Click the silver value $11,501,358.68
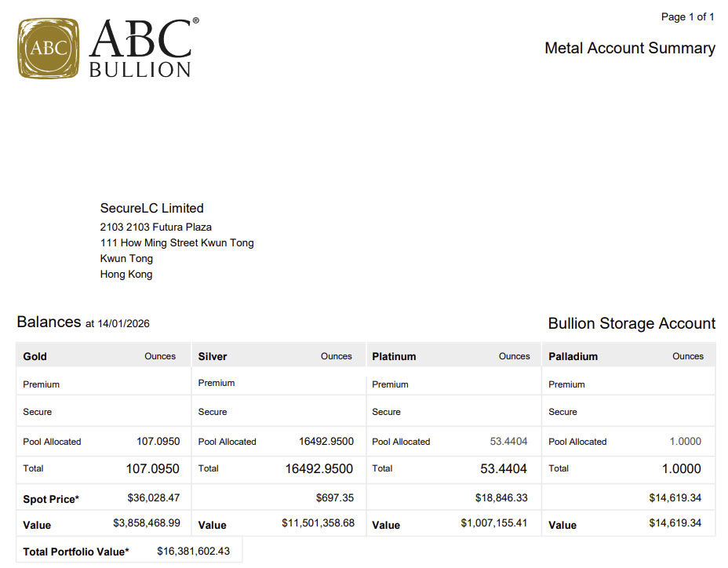 coord(318,523)
